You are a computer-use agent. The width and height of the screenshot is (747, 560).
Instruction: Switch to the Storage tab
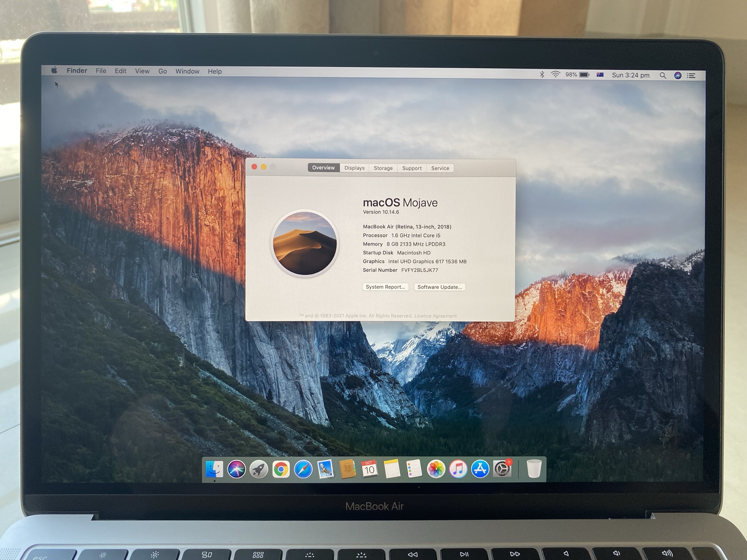click(x=383, y=168)
